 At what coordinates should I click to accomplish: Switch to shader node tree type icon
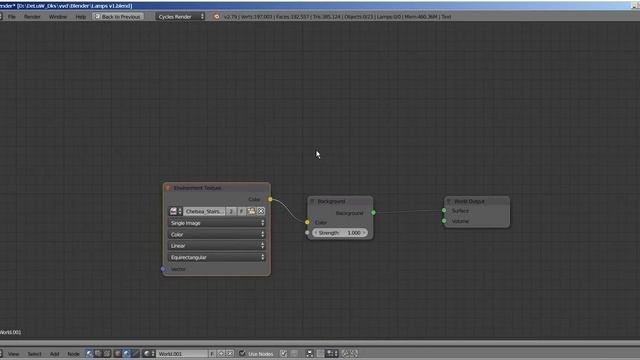point(89,353)
